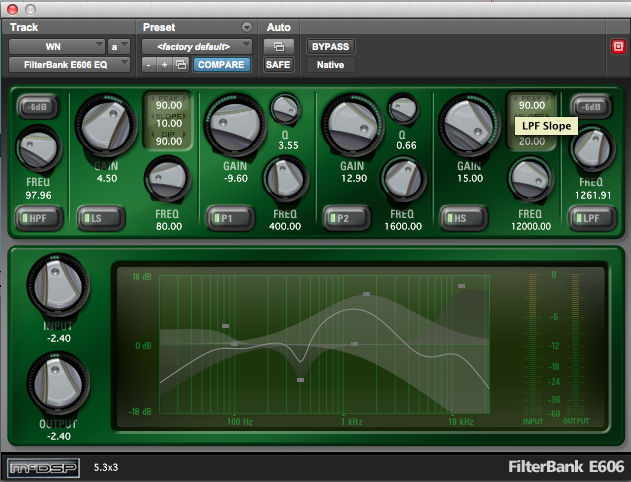Open the FilterBank E606 EQ plugin selector

(x=69, y=65)
